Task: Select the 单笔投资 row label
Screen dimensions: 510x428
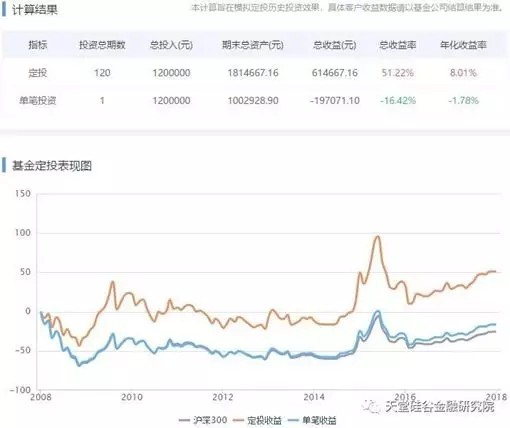Action: click(x=38, y=100)
